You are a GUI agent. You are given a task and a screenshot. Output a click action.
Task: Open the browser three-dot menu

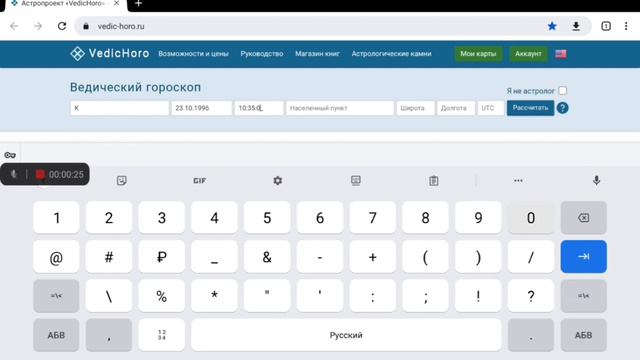626,26
